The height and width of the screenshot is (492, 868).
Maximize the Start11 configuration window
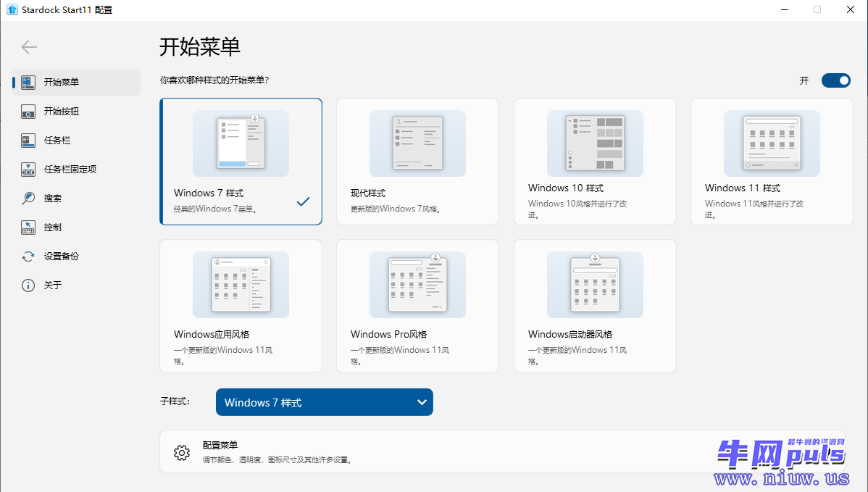(817, 9)
